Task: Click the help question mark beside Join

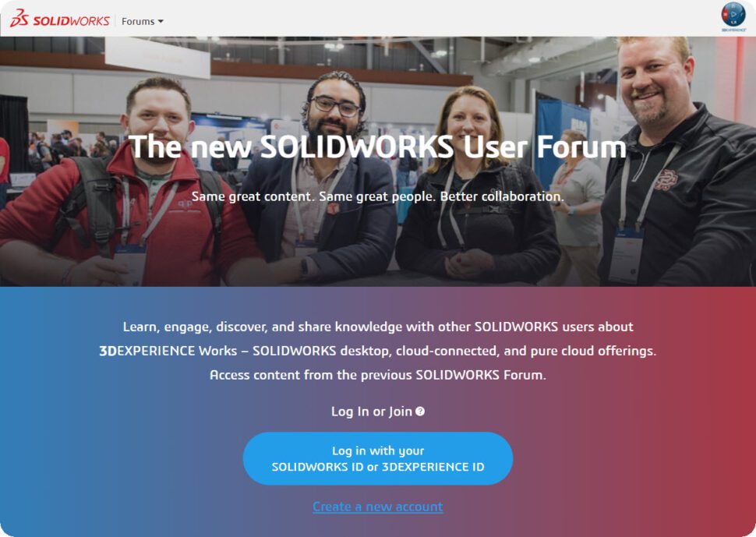Action: pos(420,412)
